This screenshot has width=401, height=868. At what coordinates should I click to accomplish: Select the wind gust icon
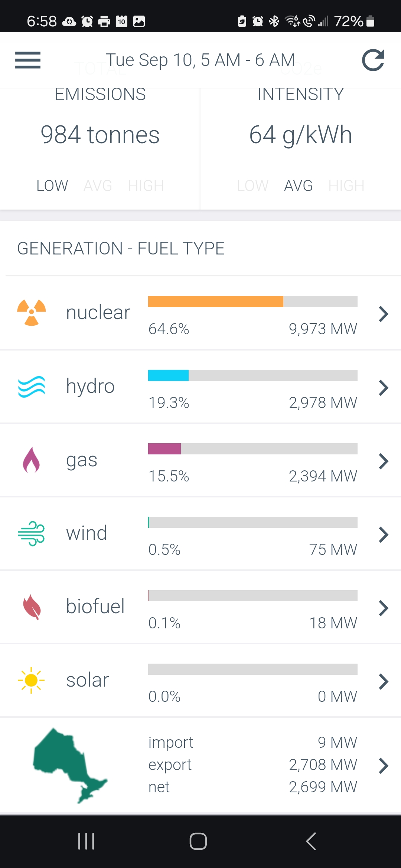[x=32, y=533]
